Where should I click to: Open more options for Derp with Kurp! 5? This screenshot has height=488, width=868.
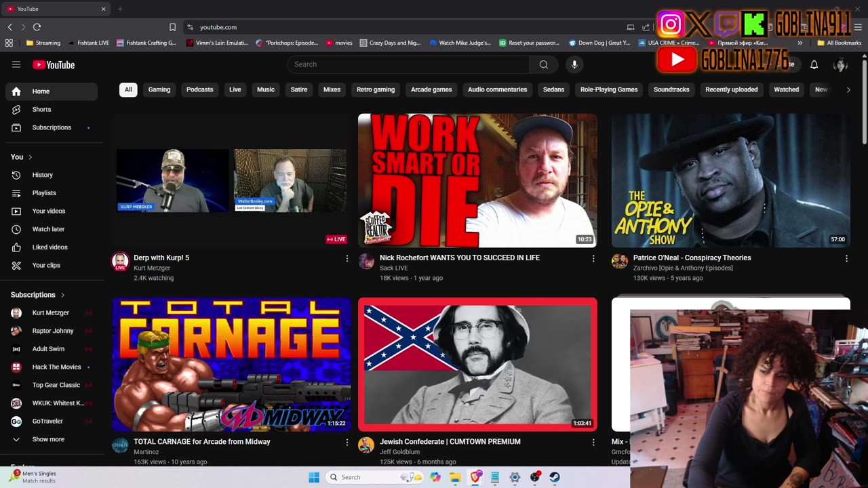(x=347, y=258)
